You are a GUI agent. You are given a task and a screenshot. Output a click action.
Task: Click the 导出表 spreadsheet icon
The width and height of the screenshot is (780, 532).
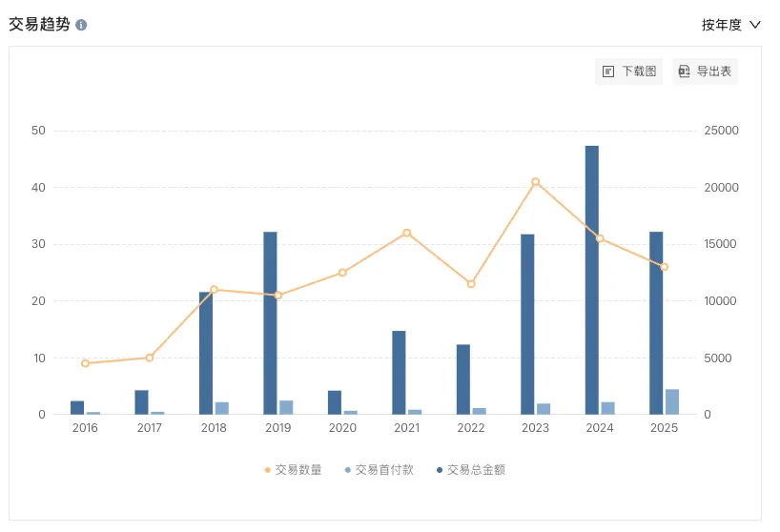(684, 72)
